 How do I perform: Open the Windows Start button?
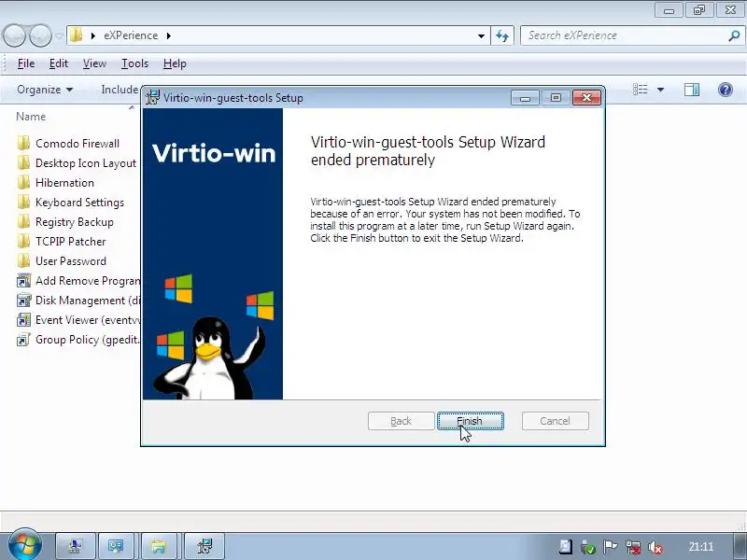click(x=24, y=544)
